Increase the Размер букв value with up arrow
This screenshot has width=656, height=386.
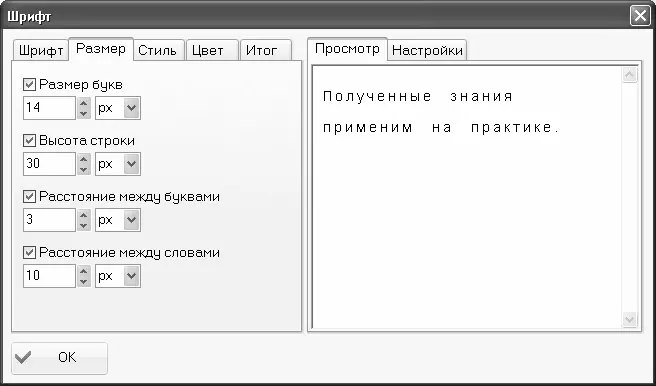coord(84,103)
